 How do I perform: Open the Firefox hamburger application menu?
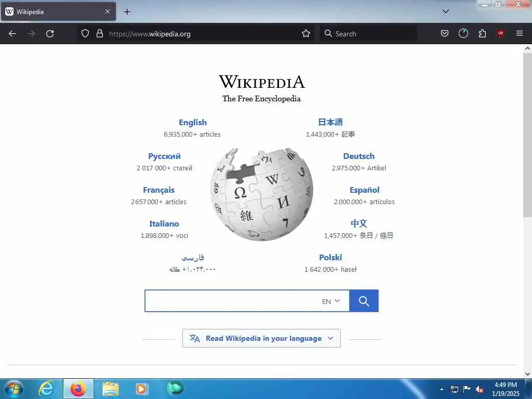point(519,33)
